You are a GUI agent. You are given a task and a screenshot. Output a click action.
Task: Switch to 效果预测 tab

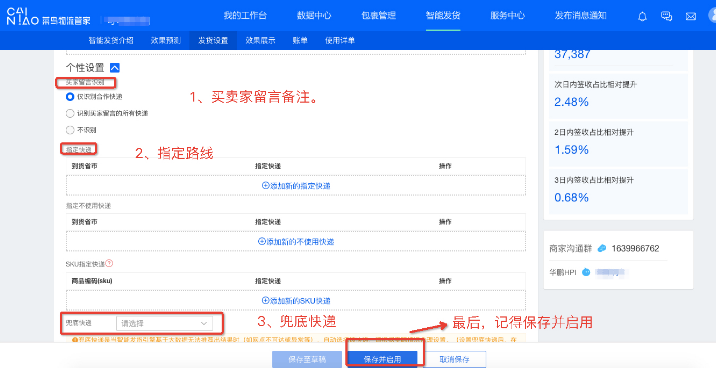point(166,41)
